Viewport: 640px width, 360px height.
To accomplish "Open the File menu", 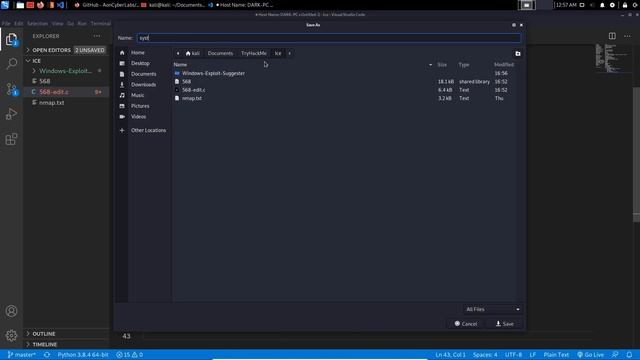I will click(x=6, y=23).
